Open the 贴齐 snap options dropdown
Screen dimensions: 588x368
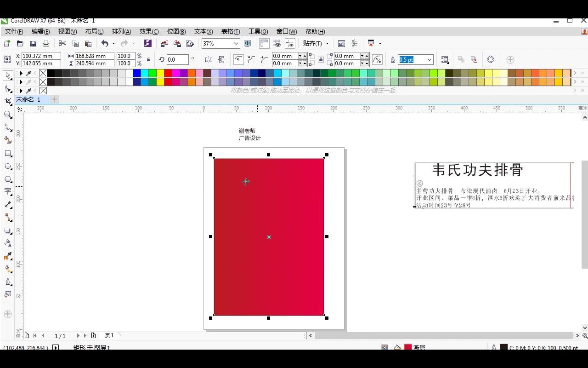pos(316,43)
